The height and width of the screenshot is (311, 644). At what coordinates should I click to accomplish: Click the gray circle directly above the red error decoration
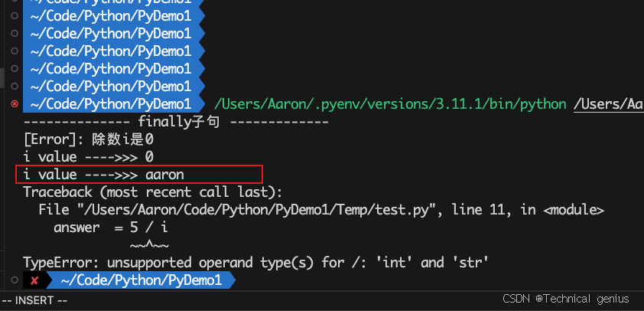(15, 86)
